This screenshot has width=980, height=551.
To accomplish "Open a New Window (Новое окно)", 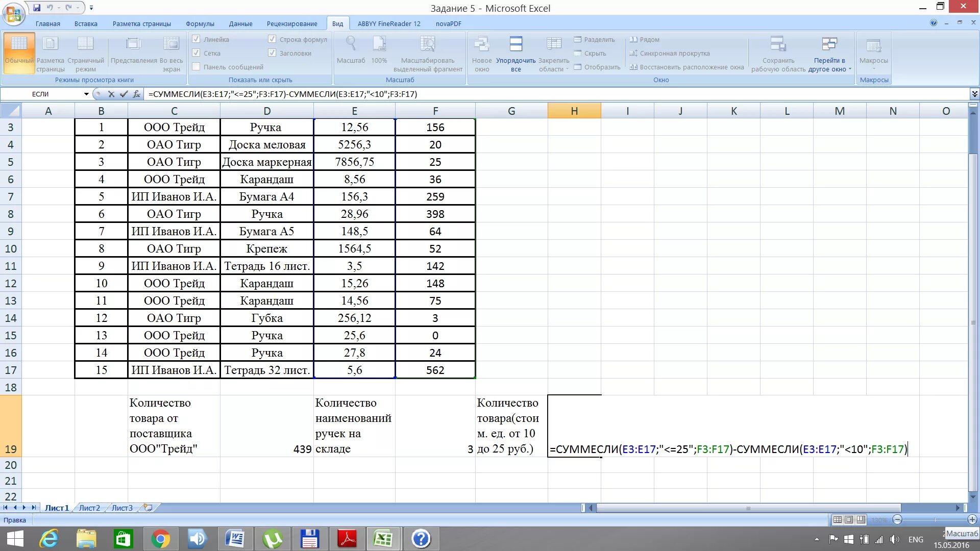I will pyautogui.click(x=481, y=54).
